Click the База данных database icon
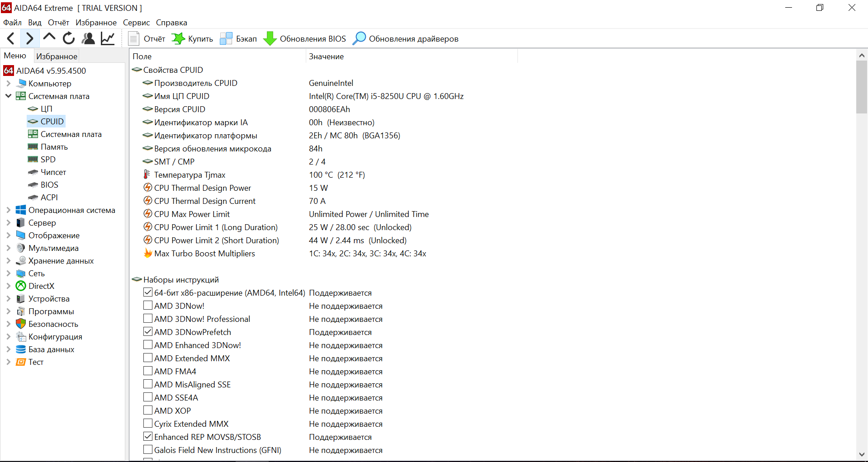Image resolution: width=868 pixels, height=462 pixels. (21, 349)
